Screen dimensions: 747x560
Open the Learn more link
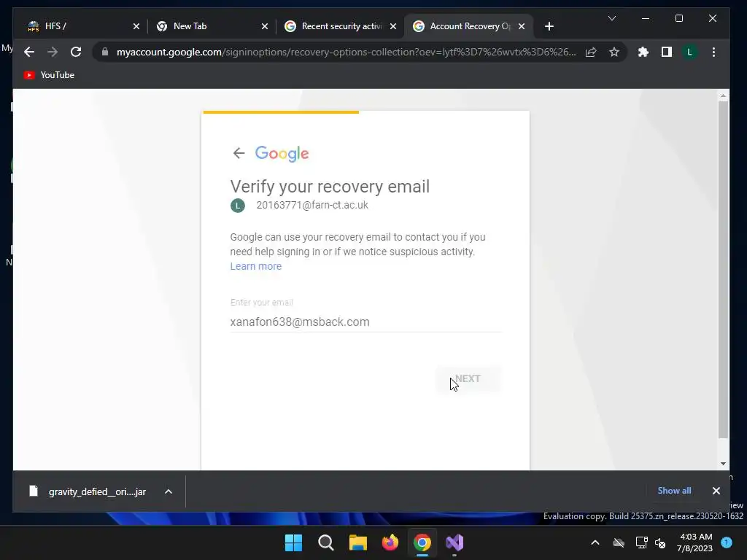pyautogui.click(x=256, y=266)
